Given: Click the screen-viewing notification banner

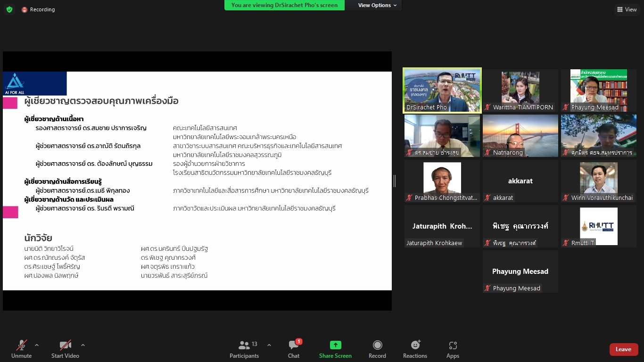Looking at the screenshot, I should pos(284,5).
